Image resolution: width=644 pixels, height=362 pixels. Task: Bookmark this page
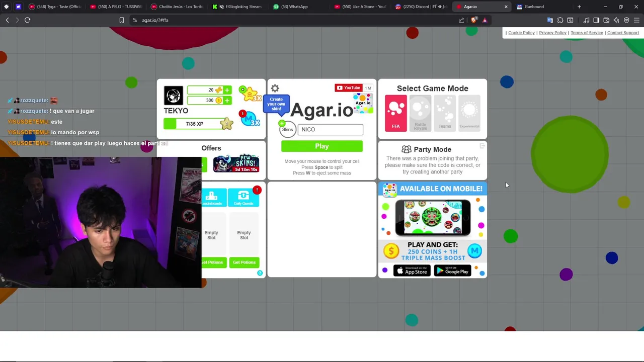(x=121, y=20)
